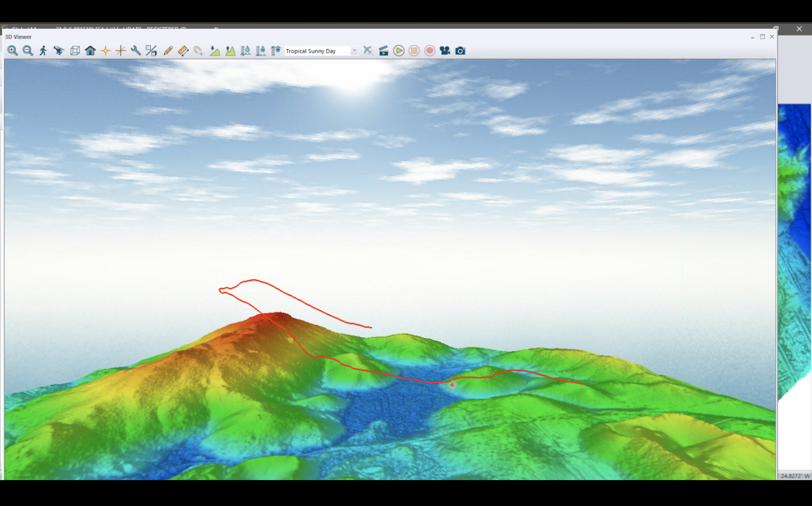This screenshot has width=812, height=506.
Task: Capture a screenshot with the camera icon
Action: point(460,51)
